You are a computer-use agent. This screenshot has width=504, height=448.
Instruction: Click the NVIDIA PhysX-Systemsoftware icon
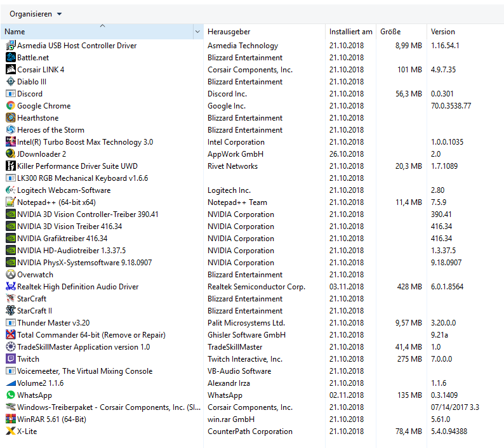pos(11,262)
